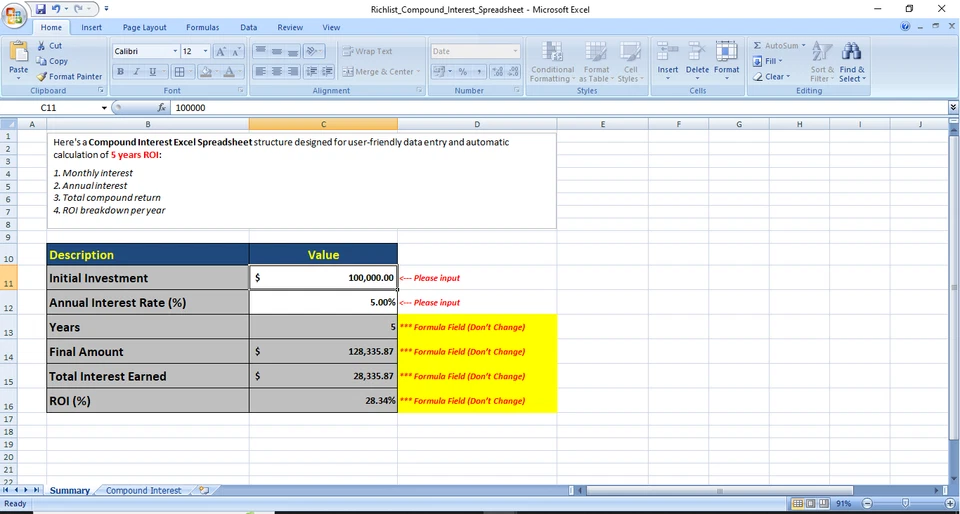Apply the fill color bucket
Viewport: 960px width, 514px height.
[205, 72]
